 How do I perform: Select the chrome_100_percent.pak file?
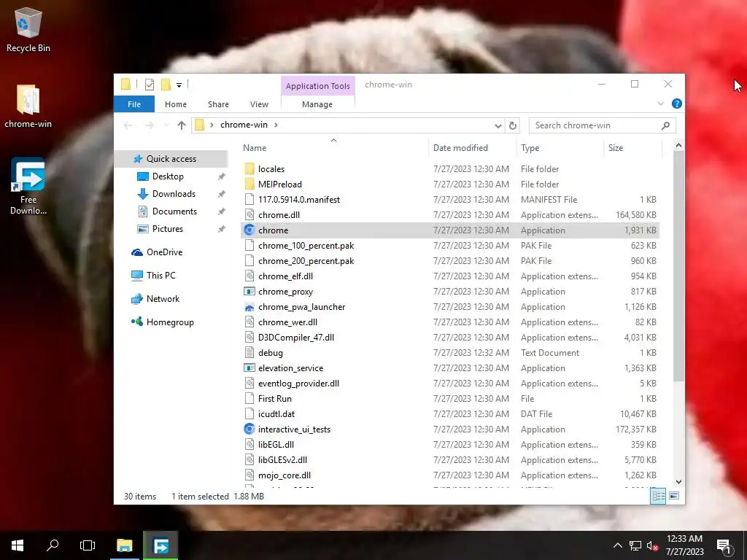[x=306, y=246]
